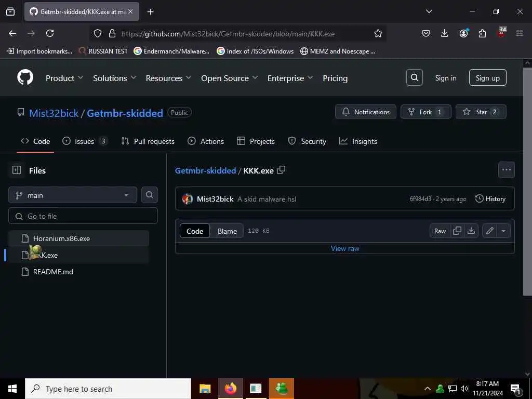This screenshot has height=399, width=532.
Task: Click the Raw button
Action: click(x=440, y=231)
